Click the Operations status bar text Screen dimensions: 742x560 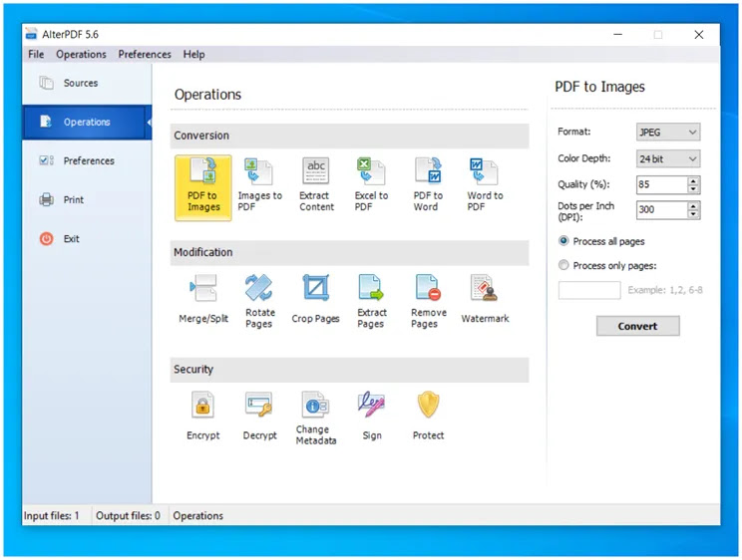click(197, 515)
